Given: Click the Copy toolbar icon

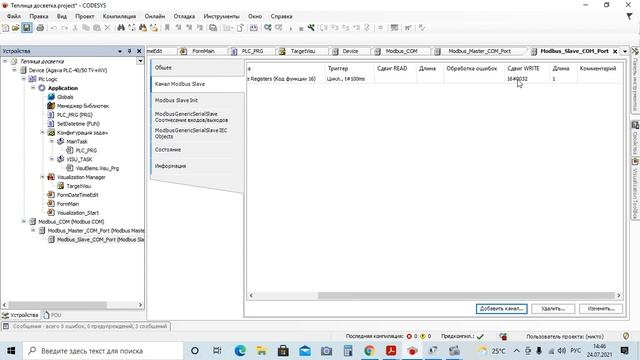Looking at the screenshot, I should (86, 28).
